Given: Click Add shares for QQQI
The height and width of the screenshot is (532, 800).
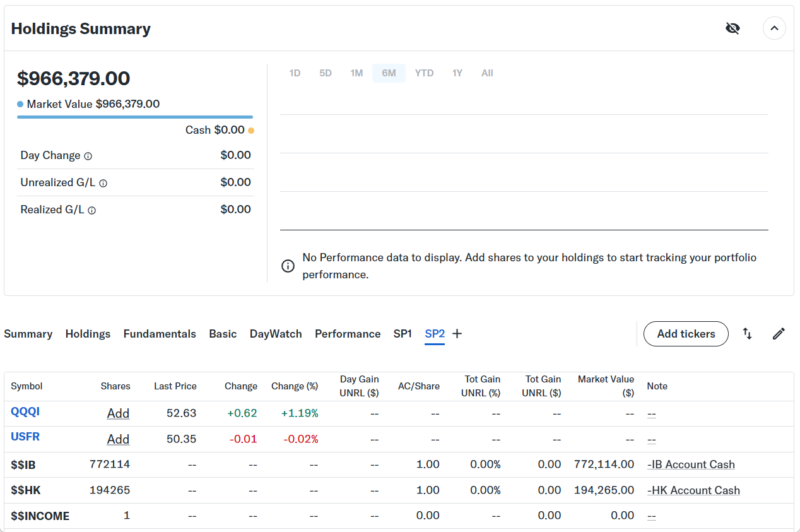Looking at the screenshot, I should pos(118,413).
